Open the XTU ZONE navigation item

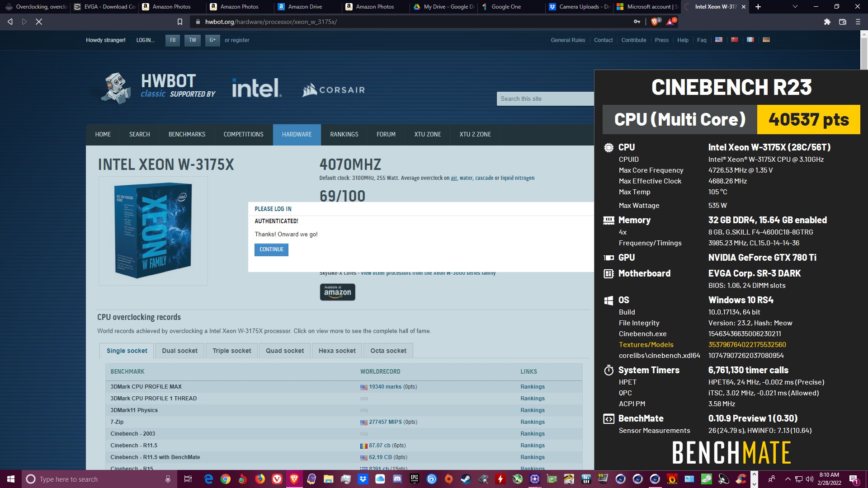click(428, 135)
